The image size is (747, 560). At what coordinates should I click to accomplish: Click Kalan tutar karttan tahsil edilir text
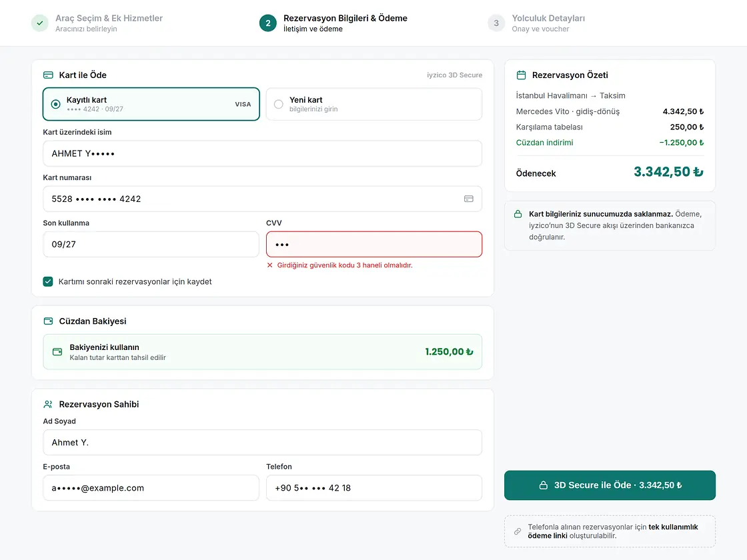coord(117,357)
